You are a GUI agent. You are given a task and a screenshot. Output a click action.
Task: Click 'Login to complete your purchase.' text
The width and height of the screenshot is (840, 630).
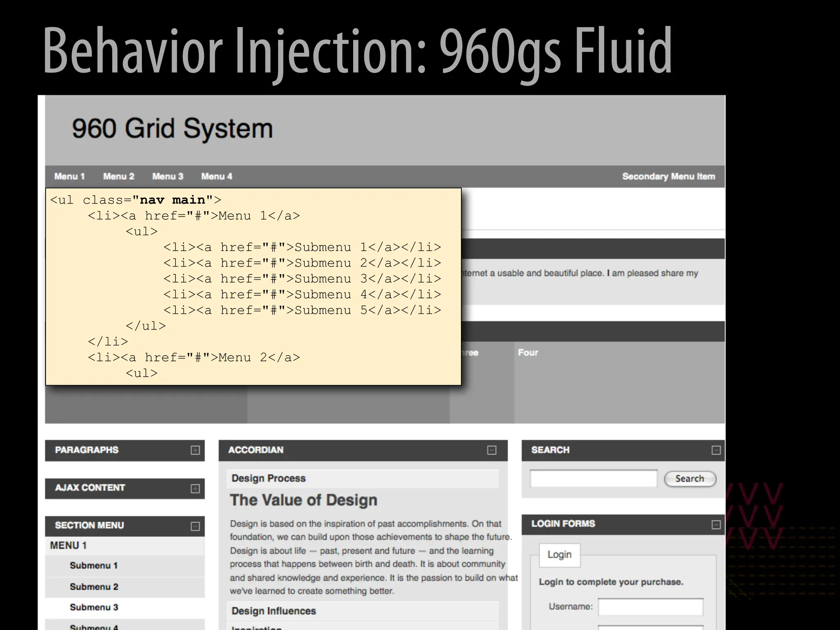pos(611,582)
